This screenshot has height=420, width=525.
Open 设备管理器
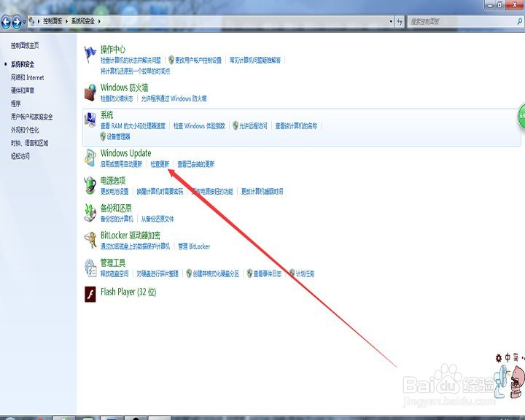pos(118,136)
